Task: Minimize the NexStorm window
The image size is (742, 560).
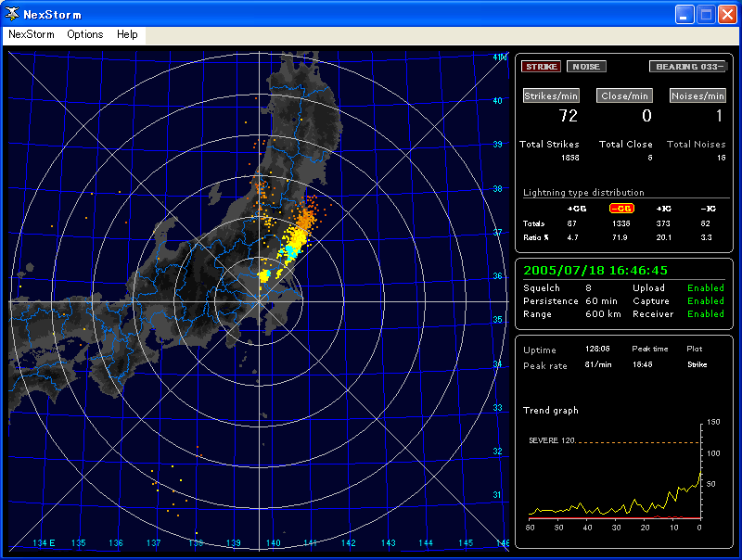Action: pos(684,14)
